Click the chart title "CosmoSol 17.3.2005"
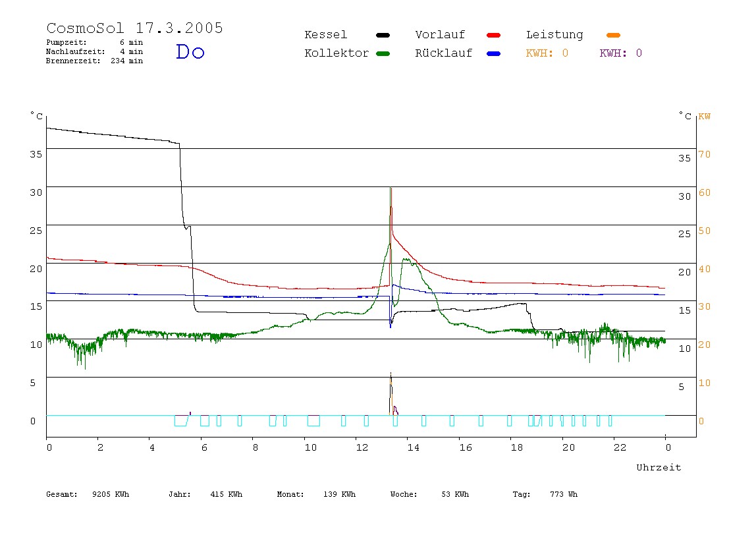Image resolution: width=756 pixels, height=535 pixels. [134, 28]
